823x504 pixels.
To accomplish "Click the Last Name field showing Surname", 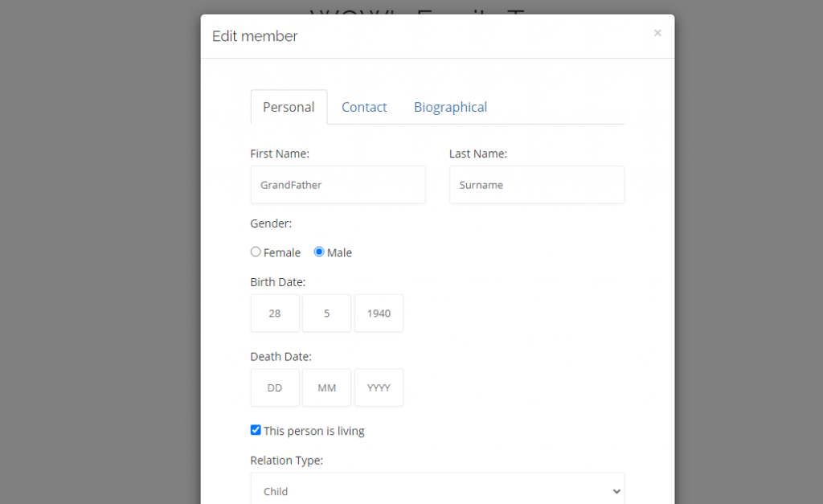I will pos(536,184).
